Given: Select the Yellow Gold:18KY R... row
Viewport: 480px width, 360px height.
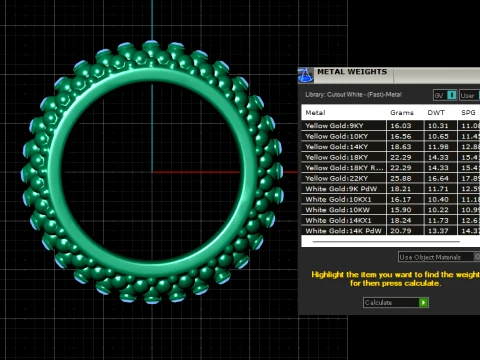Looking at the screenshot, I should click(390, 168).
